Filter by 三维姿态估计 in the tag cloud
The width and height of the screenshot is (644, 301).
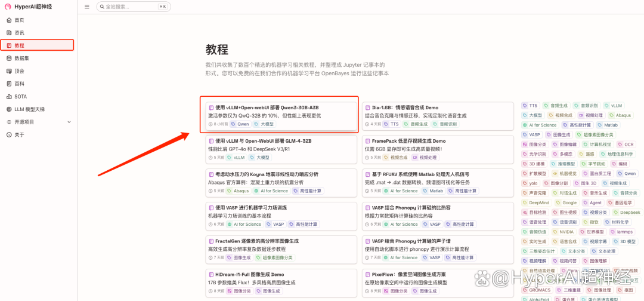[540, 251]
